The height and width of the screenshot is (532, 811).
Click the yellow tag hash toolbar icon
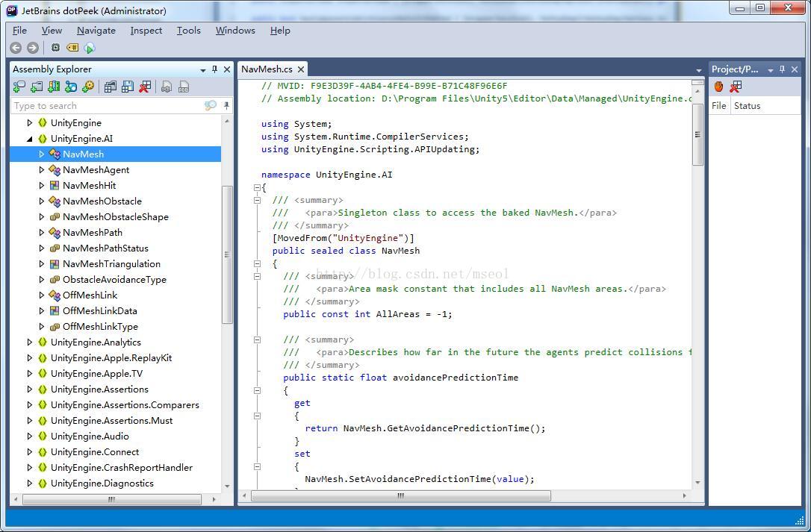72,48
